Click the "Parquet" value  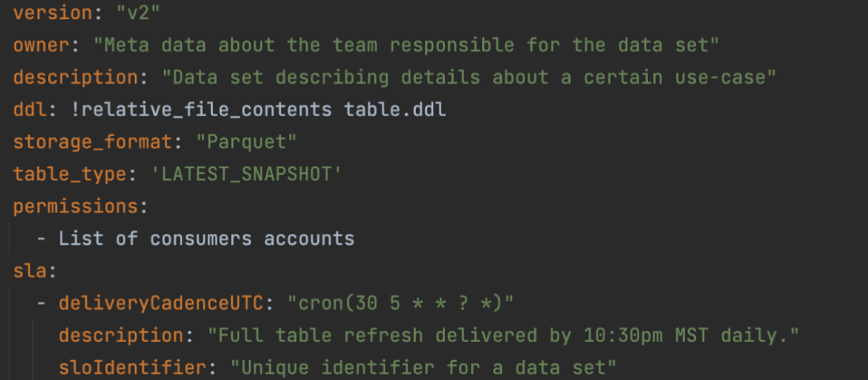246,141
